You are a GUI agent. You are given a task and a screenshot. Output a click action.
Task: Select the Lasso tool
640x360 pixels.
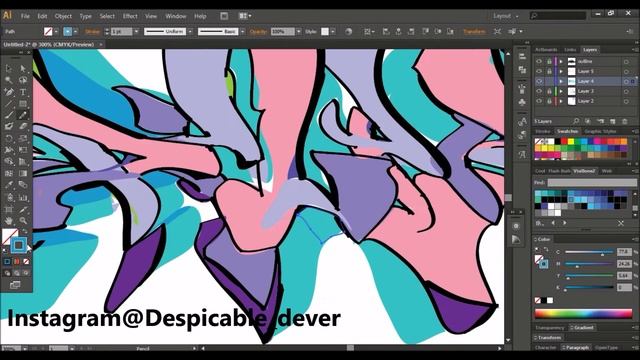tap(23, 80)
